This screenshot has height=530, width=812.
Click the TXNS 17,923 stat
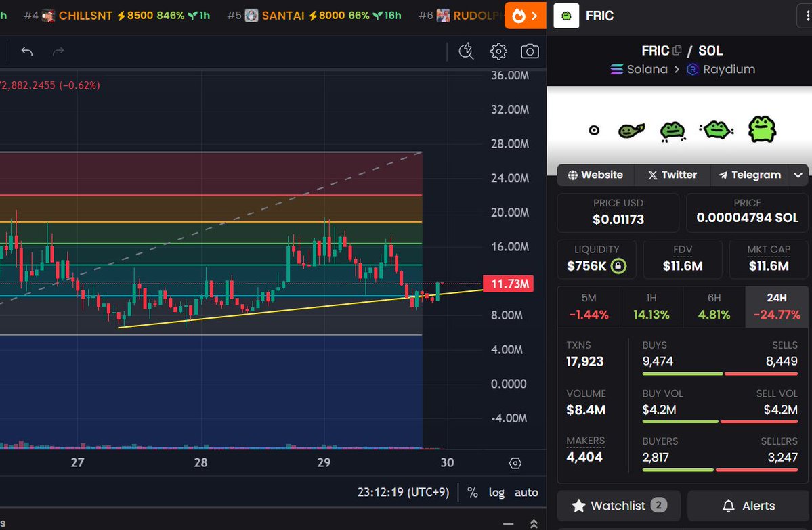click(x=584, y=354)
